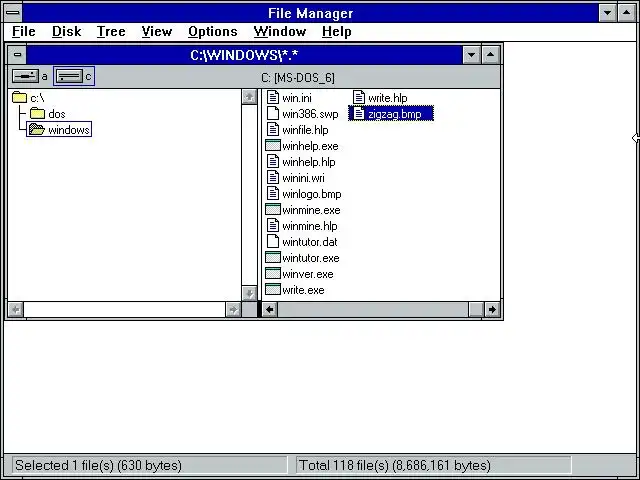The image size is (640, 480).
Task: Select drive c hard disk icon
Action: [69, 76]
